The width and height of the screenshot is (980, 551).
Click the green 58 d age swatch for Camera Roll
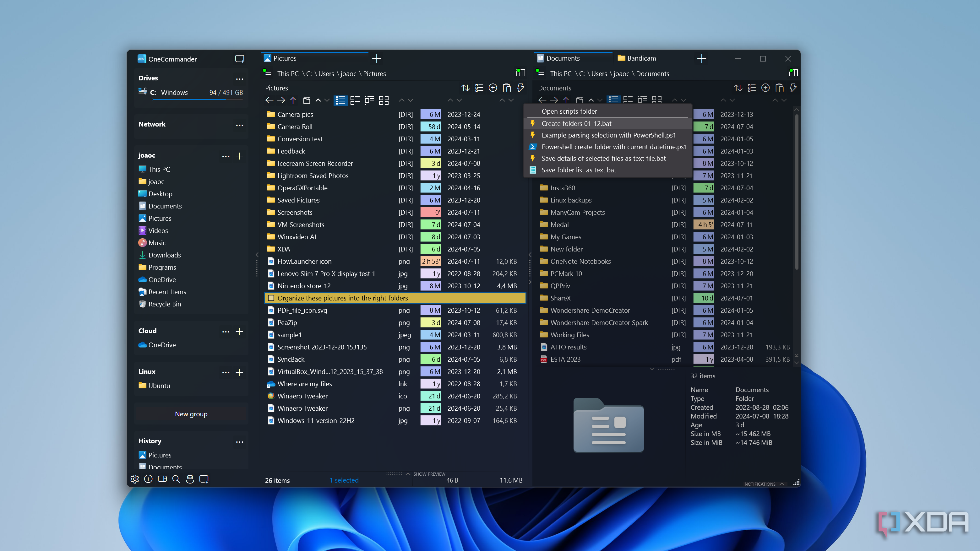tap(431, 127)
